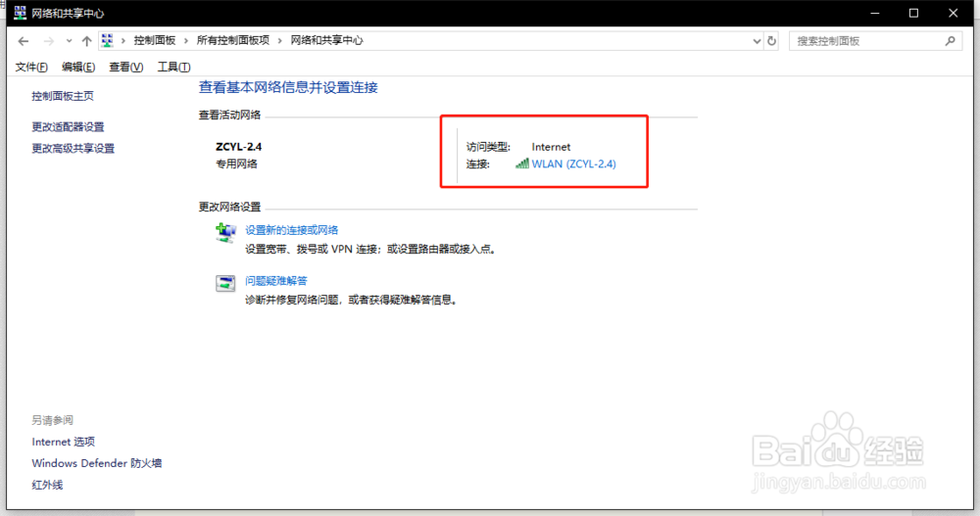Minimize the 网络和共享中心 window

pyautogui.click(x=875, y=13)
